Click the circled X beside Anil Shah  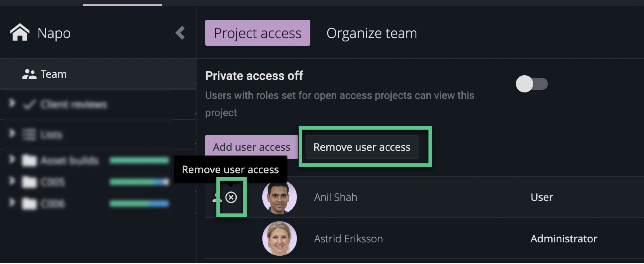(231, 197)
